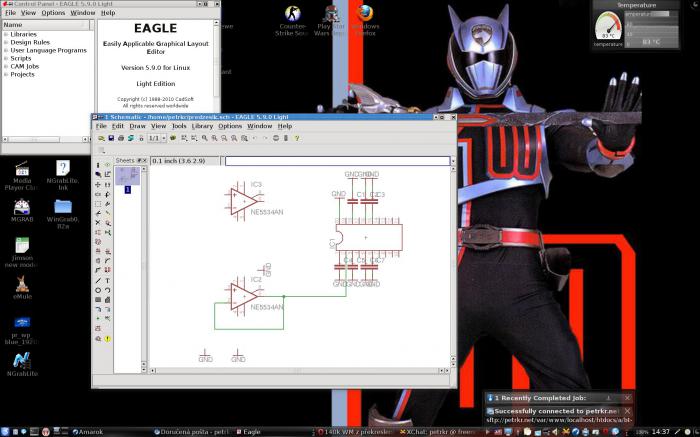Select the Info tool at top of tool palette
Image resolution: width=700 pixels, height=437 pixels.
click(x=98, y=165)
